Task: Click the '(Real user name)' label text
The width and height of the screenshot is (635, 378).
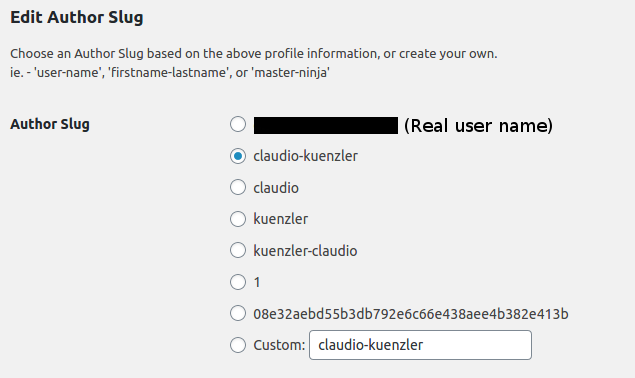Action: [478, 126]
